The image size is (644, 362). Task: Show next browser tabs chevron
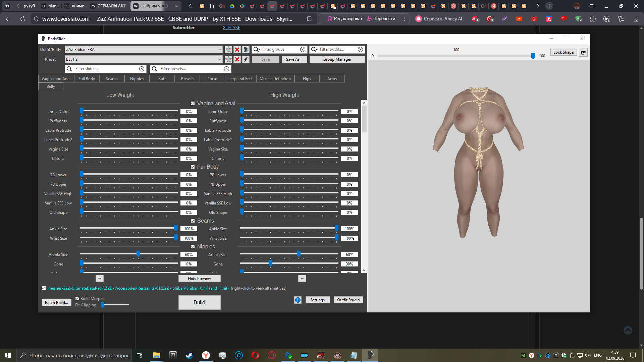tap(537, 6)
